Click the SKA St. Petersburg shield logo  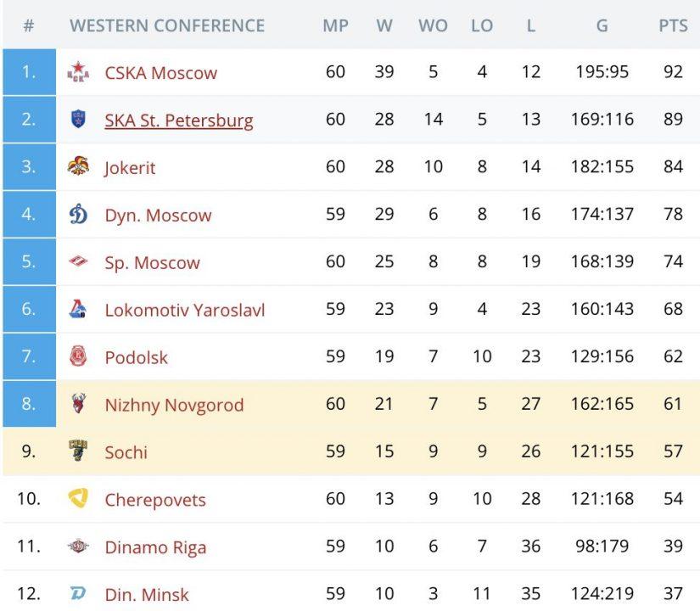(78, 120)
